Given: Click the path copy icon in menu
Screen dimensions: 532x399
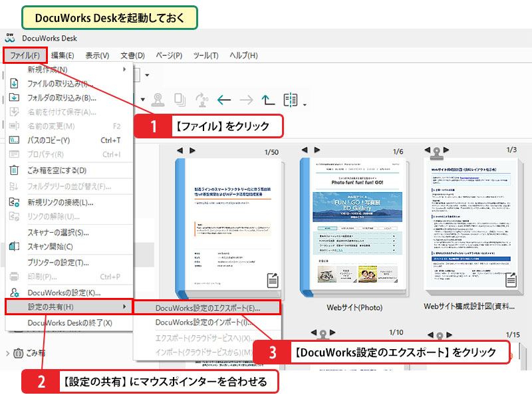Looking at the screenshot, I should (x=14, y=140).
